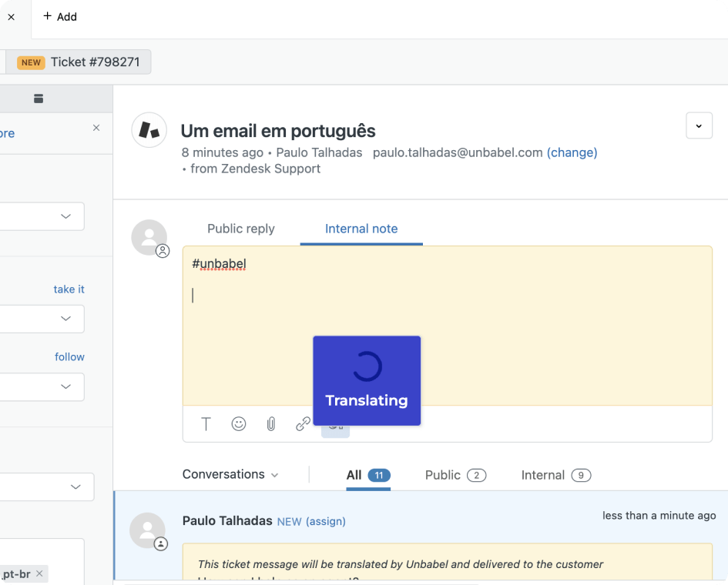Click the attach file paperclip icon

(x=271, y=424)
